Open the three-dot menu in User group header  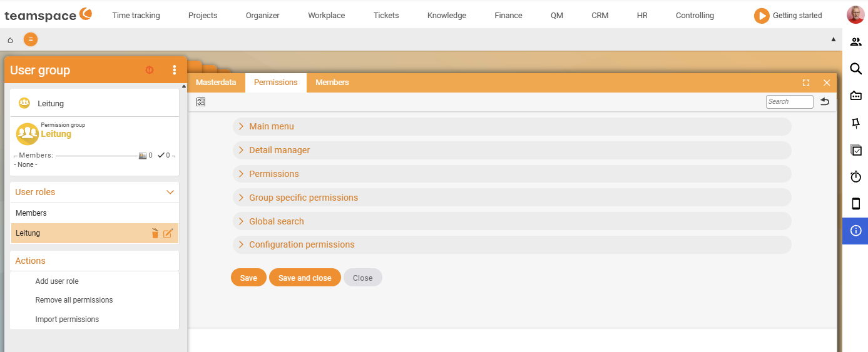coord(175,70)
